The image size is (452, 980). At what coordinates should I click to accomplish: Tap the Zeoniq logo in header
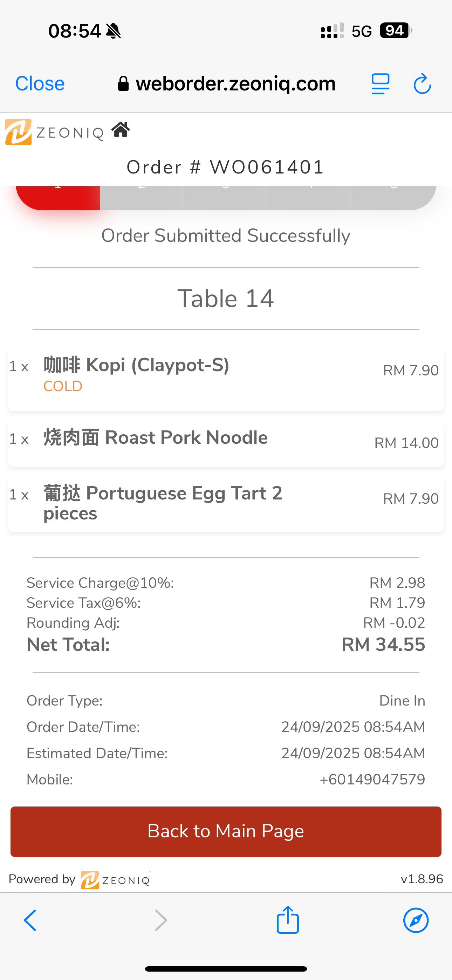tap(54, 132)
